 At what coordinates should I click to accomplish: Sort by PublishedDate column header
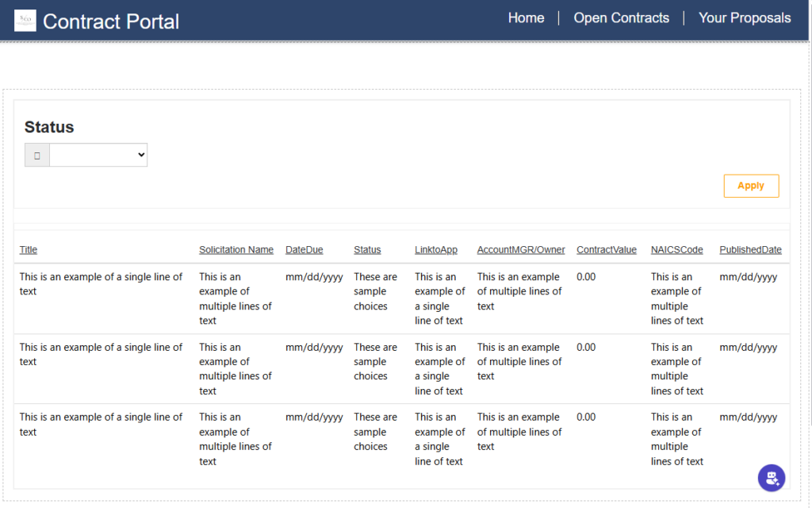tap(750, 250)
